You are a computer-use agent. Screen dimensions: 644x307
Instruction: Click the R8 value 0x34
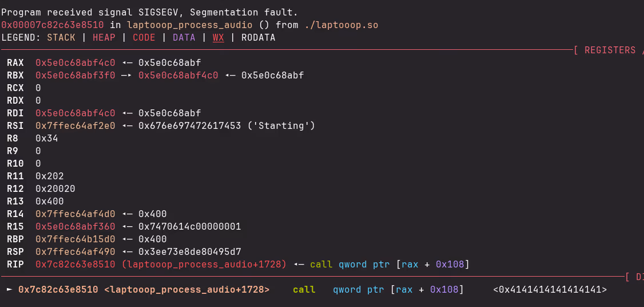[46, 139]
